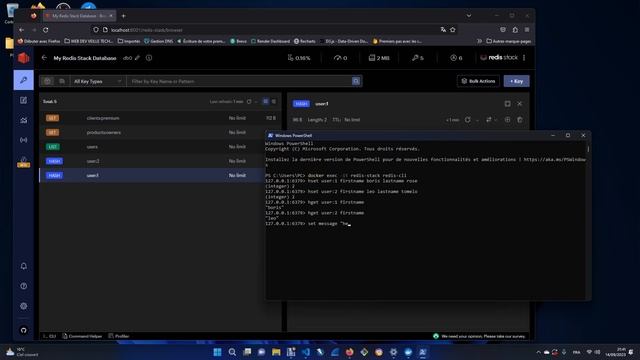
Task: Open the Notification bell in sidebar
Action: 24,266
